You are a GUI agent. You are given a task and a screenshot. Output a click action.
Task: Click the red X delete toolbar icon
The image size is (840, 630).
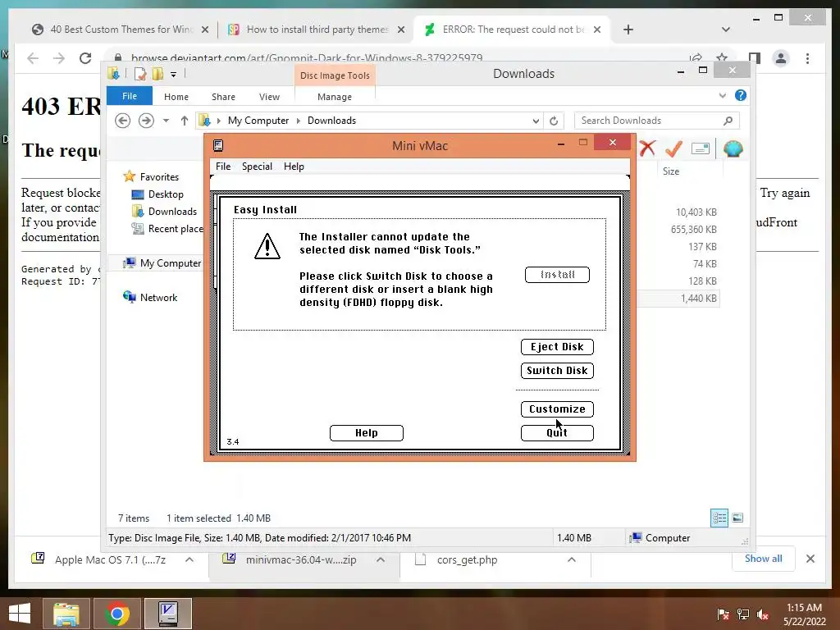648,148
